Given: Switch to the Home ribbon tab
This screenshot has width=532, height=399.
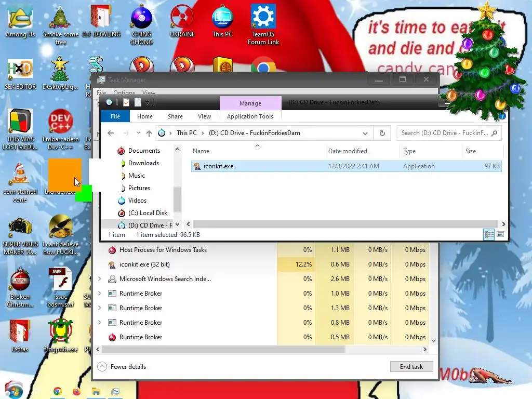Looking at the screenshot, I should coord(145,116).
